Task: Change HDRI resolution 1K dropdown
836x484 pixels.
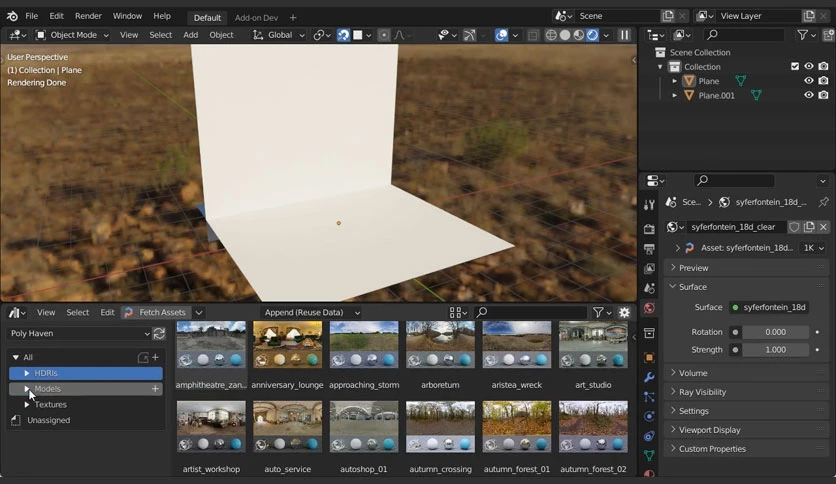Action: [x=814, y=248]
